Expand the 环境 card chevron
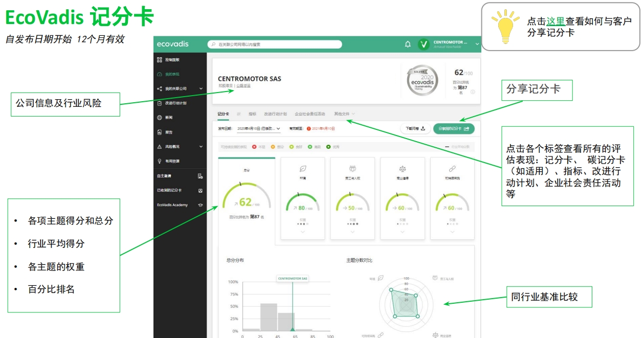644x338 pixels. (302, 232)
